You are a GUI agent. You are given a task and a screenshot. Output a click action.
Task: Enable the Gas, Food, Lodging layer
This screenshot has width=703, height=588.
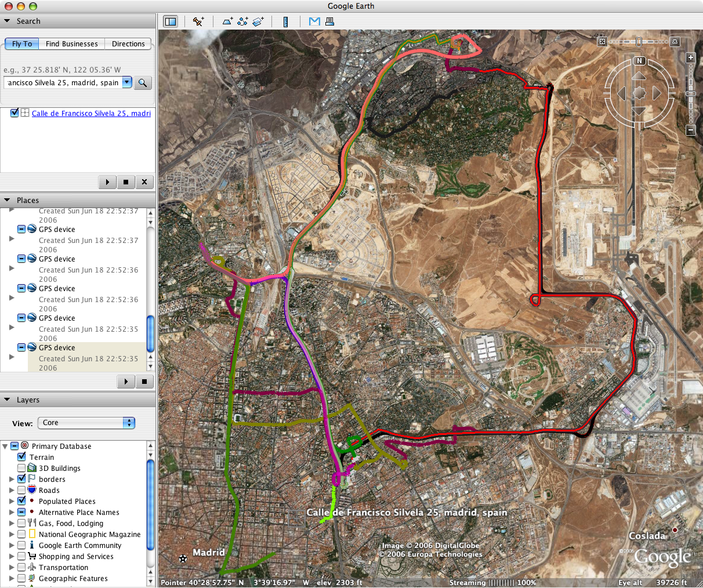[21, 523]
